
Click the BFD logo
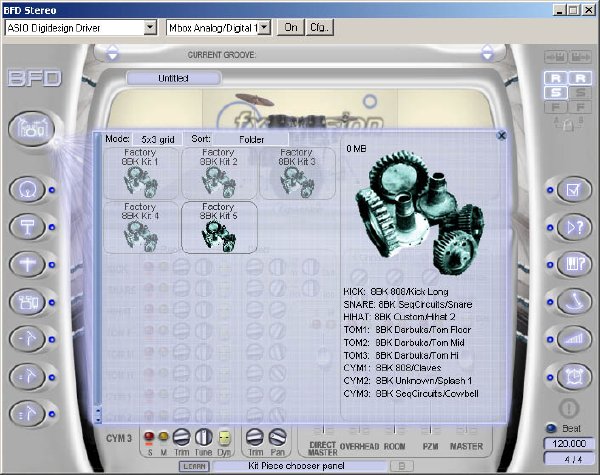(x=34, y=78)
